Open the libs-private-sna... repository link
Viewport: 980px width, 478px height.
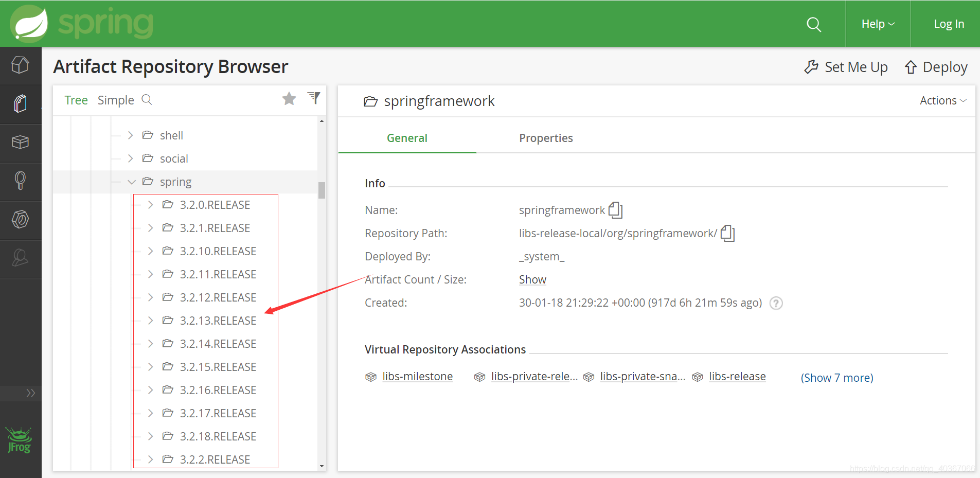643,376
